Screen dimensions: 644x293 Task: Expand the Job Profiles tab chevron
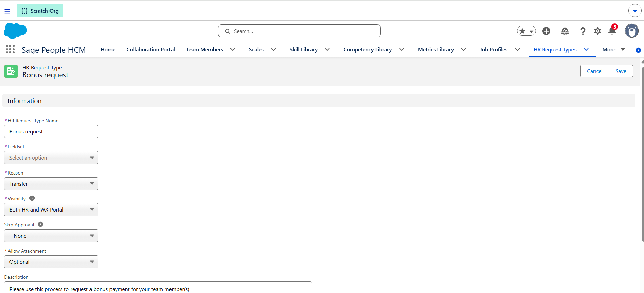coord(517,49)
